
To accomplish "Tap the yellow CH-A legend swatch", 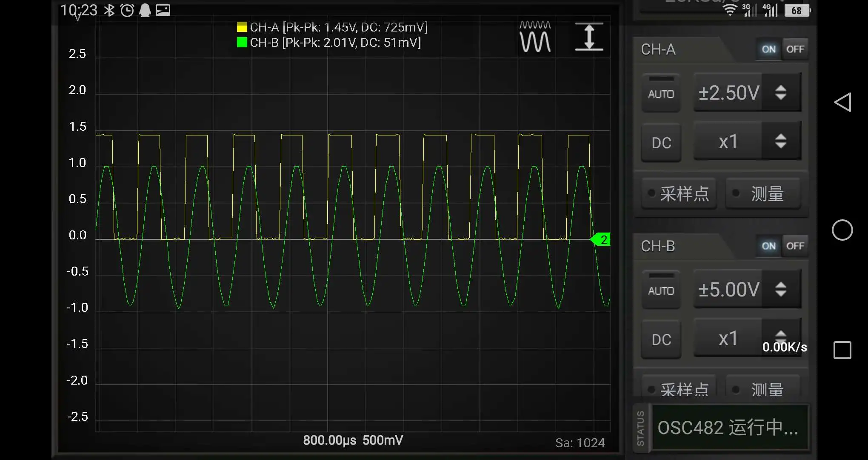I will pos(242,27).
